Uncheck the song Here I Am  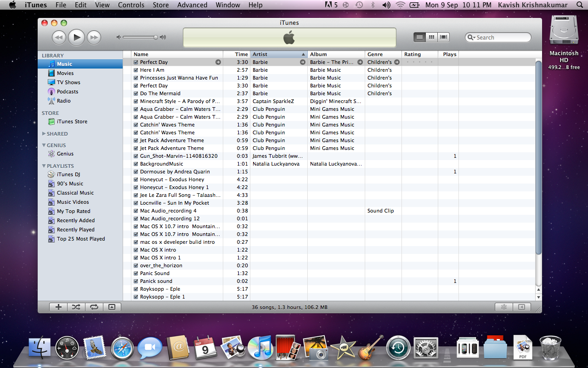tap(136, 70)
